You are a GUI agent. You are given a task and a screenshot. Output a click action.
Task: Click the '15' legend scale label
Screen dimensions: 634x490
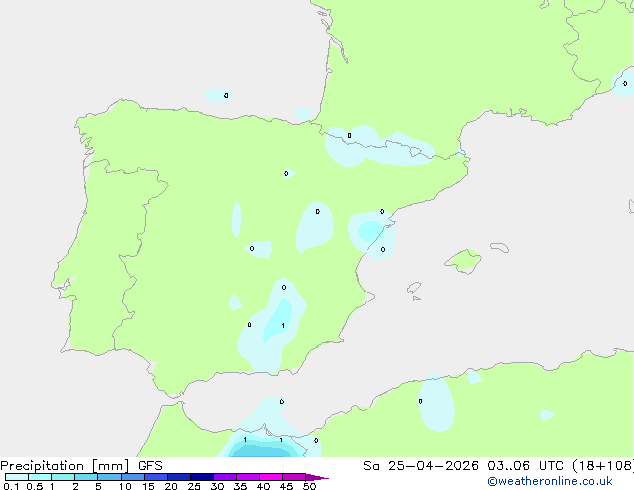click(x=148, y=486)
